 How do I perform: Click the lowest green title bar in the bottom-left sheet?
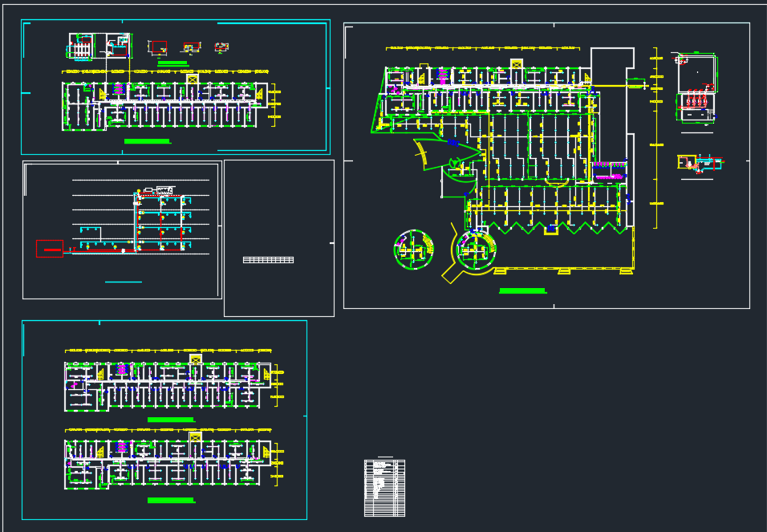coord(171,500)
